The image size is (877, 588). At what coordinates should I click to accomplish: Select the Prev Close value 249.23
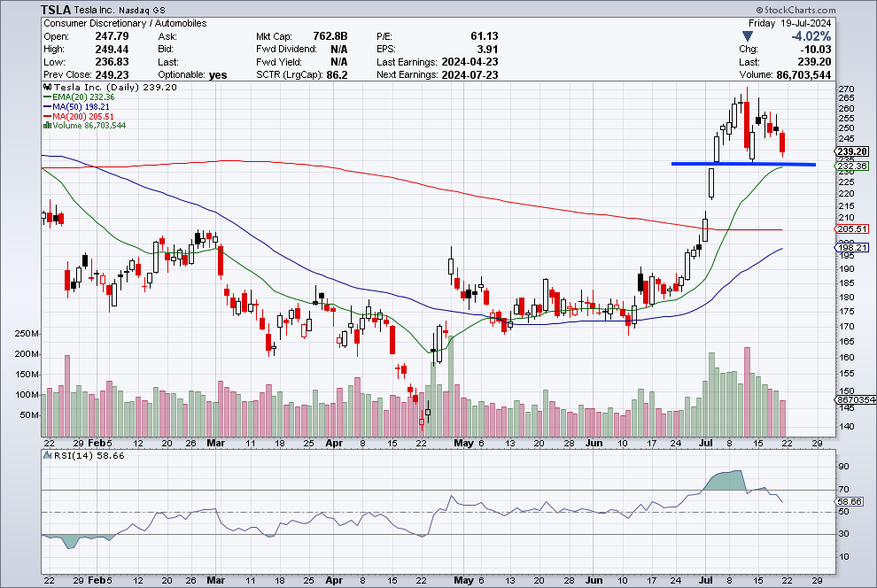click(112, 74)
